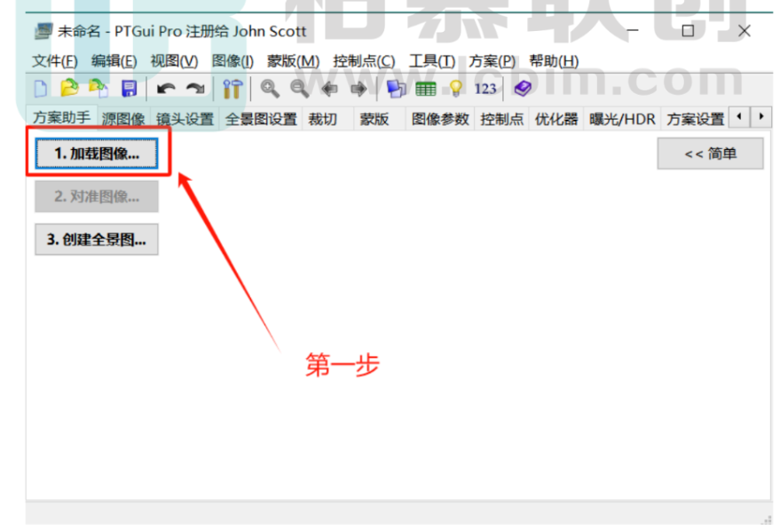This screenshot has height=532, width=780.
Task: Click the PTGui app icon in title bar
Action: [x=43, y=31]
